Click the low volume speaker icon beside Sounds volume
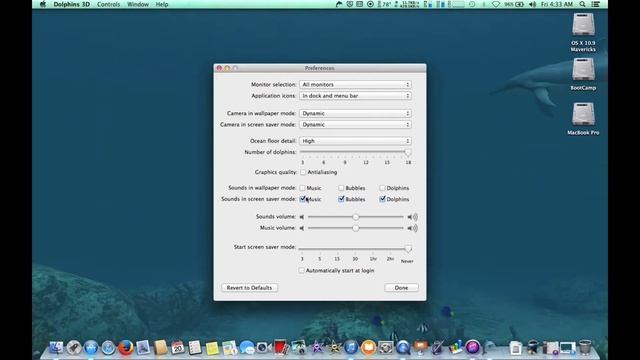 click(302, 217)
